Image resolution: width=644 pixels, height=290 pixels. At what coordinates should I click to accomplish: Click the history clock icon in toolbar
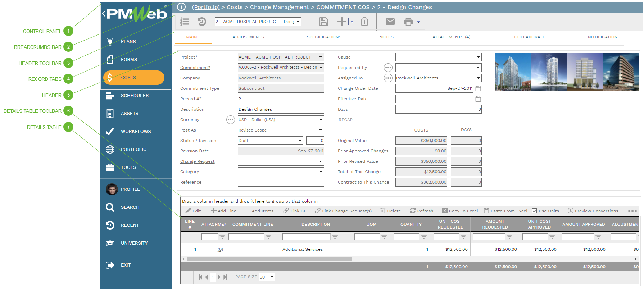pyautogui.click(x=201, y=22)
